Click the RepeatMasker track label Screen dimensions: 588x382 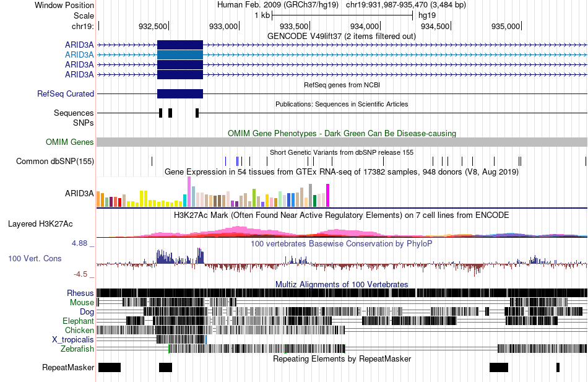pyautogui.click(x=68, y=367)
